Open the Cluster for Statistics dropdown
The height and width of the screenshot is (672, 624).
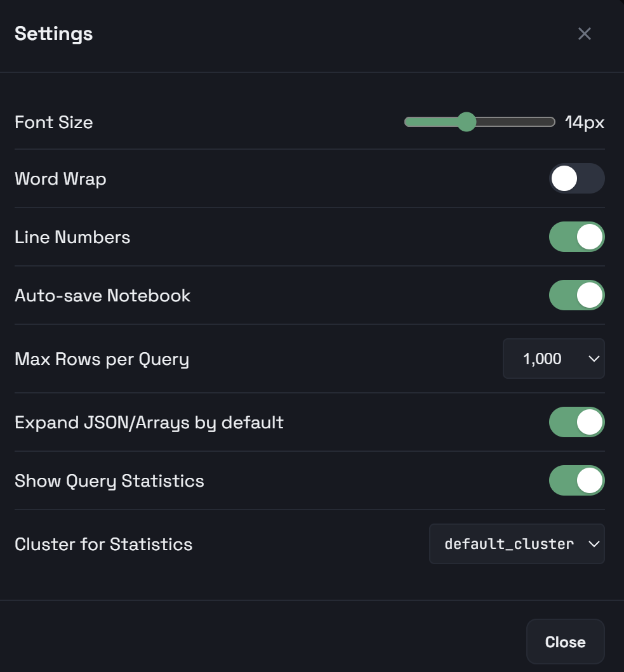516,544
